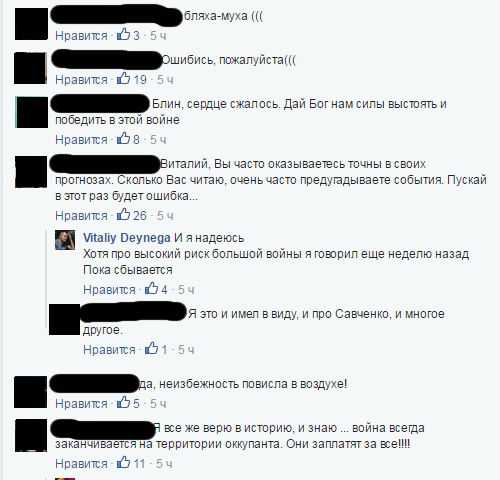500x480 pixels.
Task: Click thumbs-up icon with 5 likes
Action: coord(123,402)
